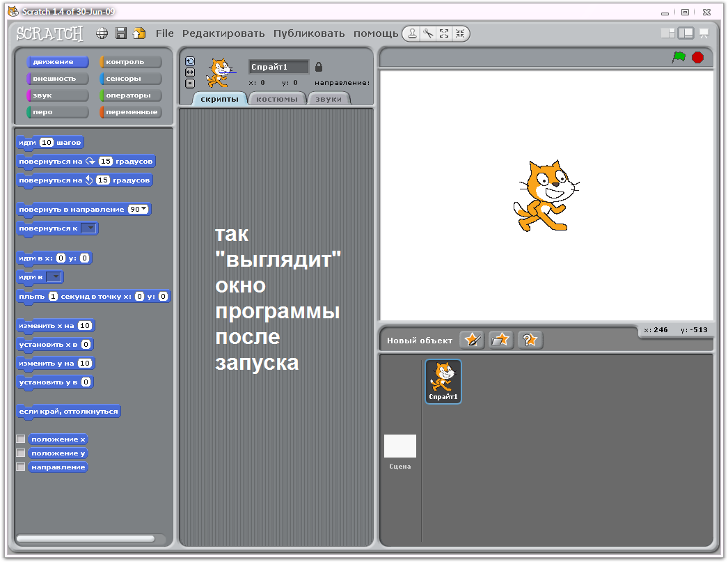
Task: Click the save project floppy icon
Action: tap(120, 33)
